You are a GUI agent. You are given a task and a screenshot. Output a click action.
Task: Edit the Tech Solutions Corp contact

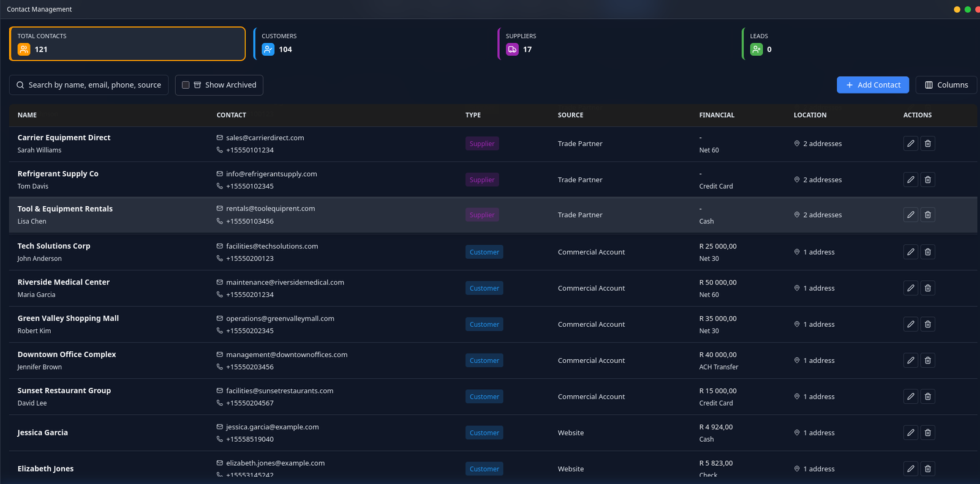[x=911, y=251]
